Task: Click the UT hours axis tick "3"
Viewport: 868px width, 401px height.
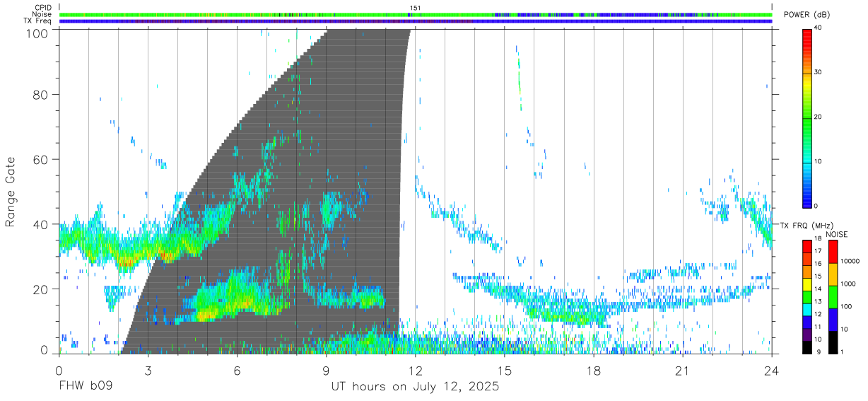Action: click(148, 370)
